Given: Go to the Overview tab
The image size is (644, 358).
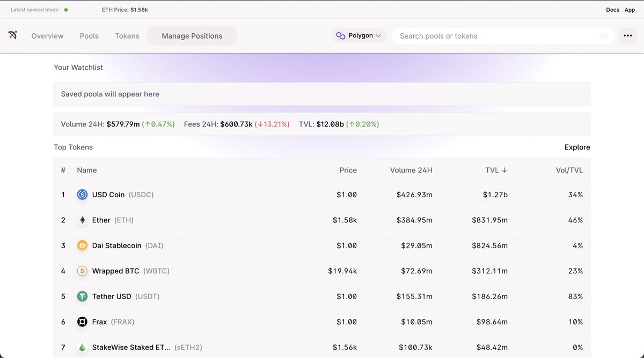Looking at the screenshot, I should click(x=47, y=36).
